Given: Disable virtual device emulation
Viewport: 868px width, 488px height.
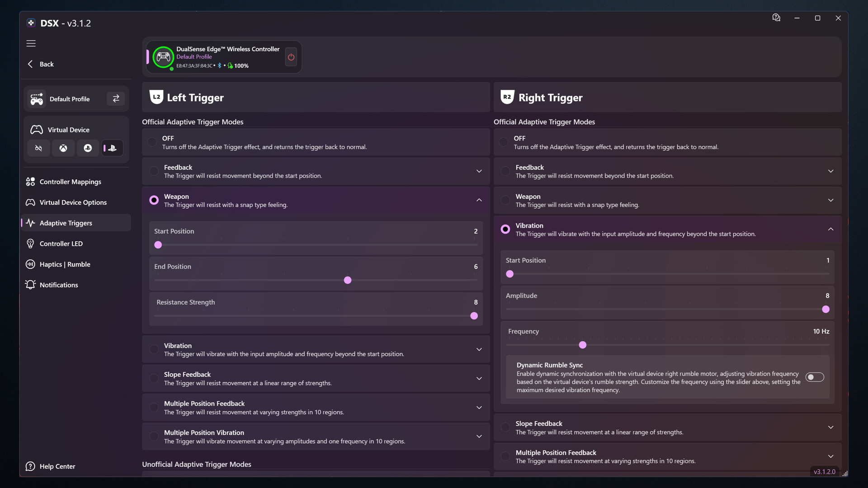Looking at the screenshot, I should click(38, 148).
